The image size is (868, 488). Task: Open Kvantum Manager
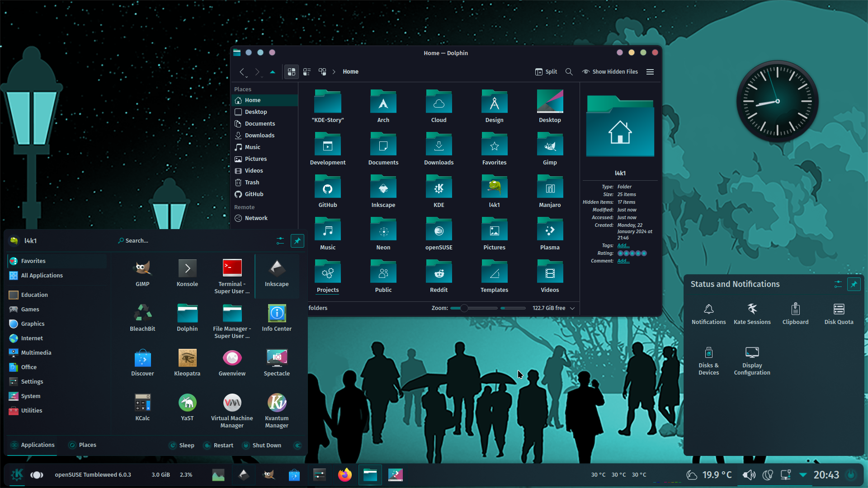pyautogui.click(x=277, y=411)
